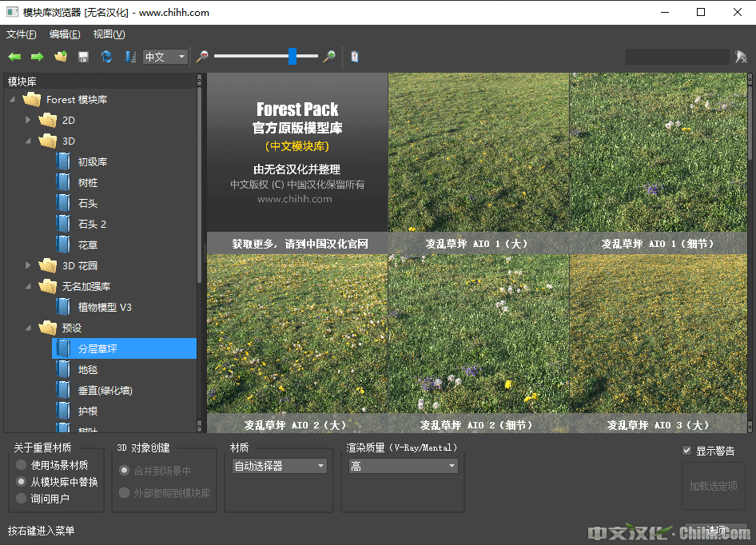Viewport: 756px width, 545px height.
Task: Uncheck the 显示警告 checkbox
Action: pos(686,451)
